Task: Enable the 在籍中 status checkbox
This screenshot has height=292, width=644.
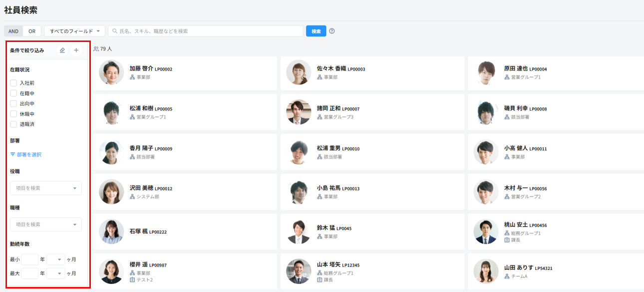Action: click(13, 93)
